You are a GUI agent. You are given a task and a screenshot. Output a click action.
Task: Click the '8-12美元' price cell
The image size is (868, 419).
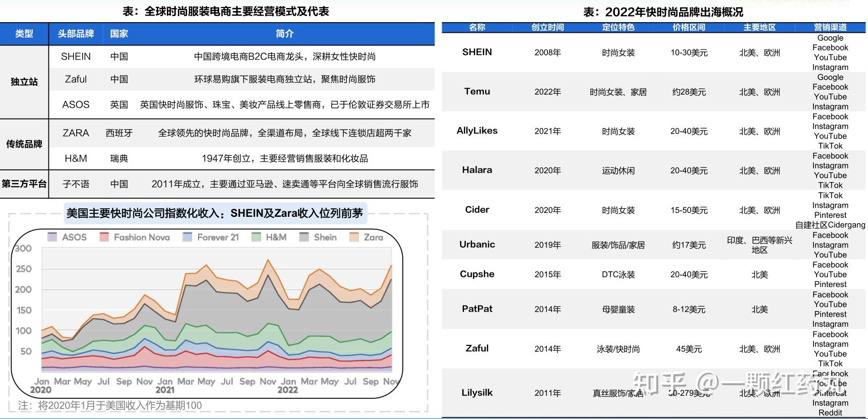pyautogui.click(x=689, y=309)
